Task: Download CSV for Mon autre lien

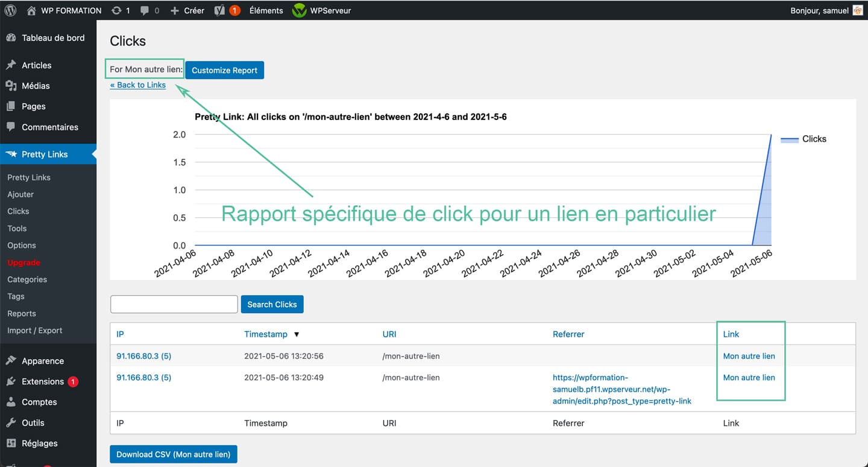Action: 173,454
